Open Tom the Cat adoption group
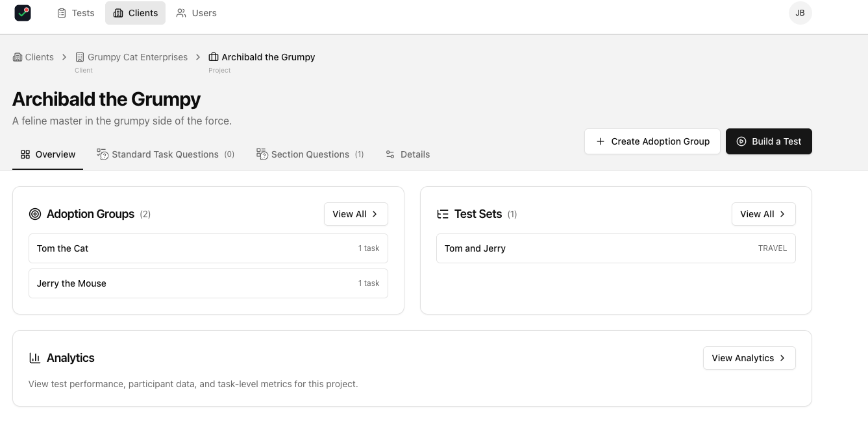Viewport: 868px width, 441px height. [208, 248]
